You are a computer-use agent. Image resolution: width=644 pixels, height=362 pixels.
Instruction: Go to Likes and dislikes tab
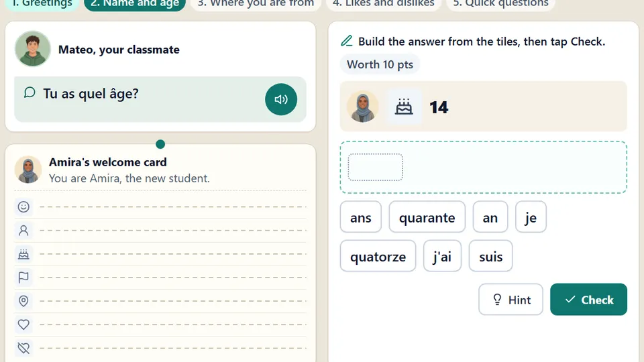pos(383,4)
